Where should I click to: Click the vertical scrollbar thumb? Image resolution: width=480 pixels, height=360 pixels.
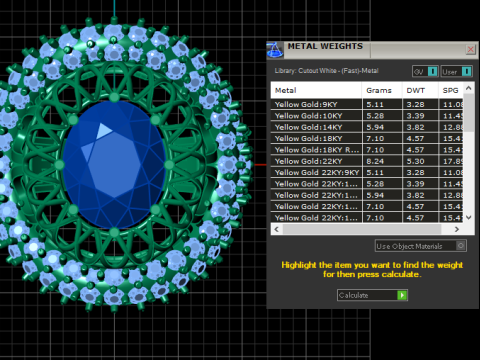(469, 113)
